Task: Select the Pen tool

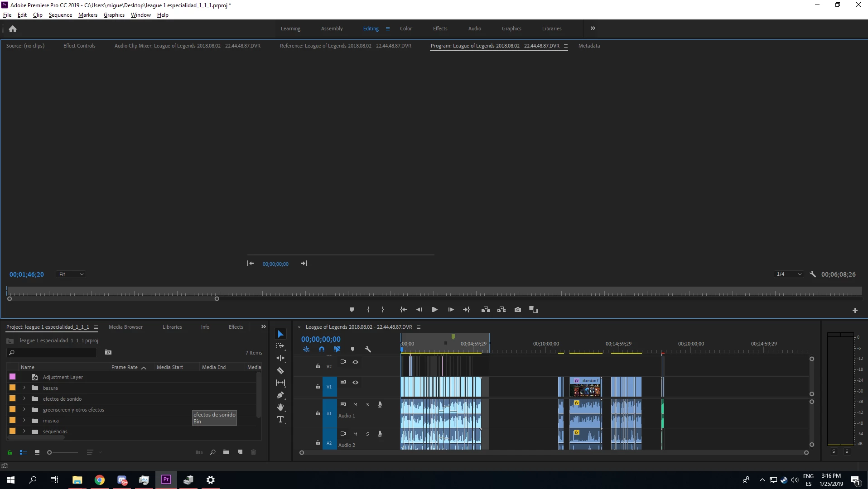Action: (280, 395)
